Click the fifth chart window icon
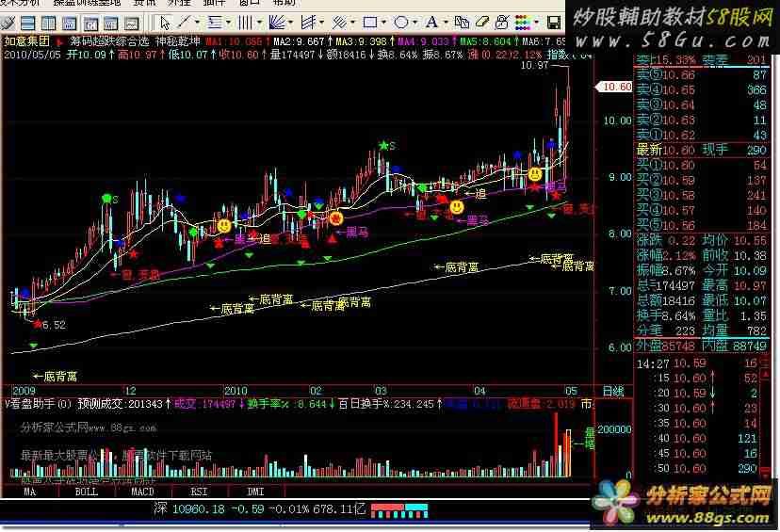The height and width of the screenshot is (532, 780). (x=111, y=23)
